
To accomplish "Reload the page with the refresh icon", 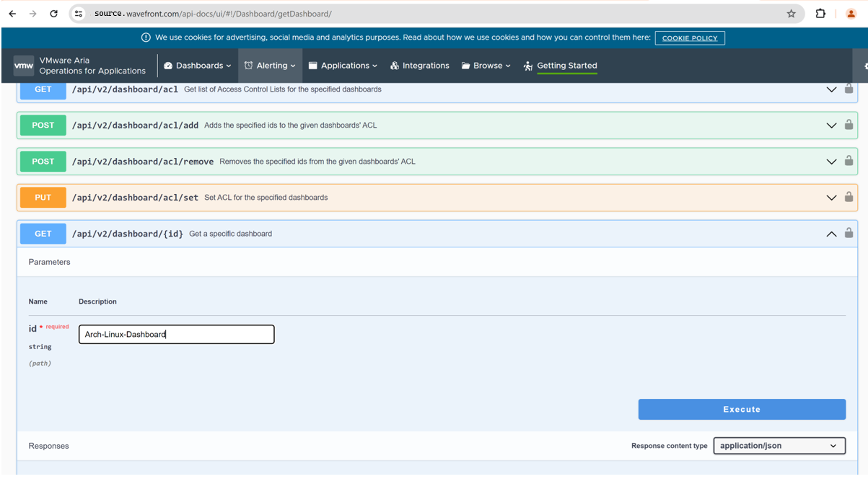I will (x=54, y=14).
